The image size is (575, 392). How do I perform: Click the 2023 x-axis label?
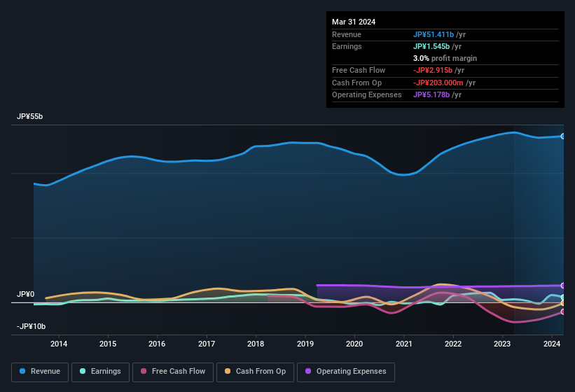pos(502,344)
